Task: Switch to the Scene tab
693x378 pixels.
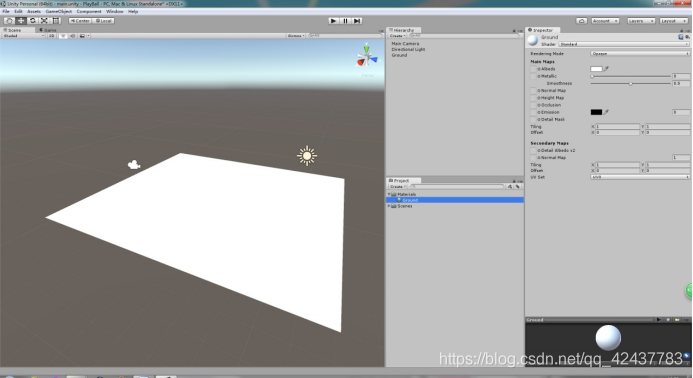Action: (18, 30)
